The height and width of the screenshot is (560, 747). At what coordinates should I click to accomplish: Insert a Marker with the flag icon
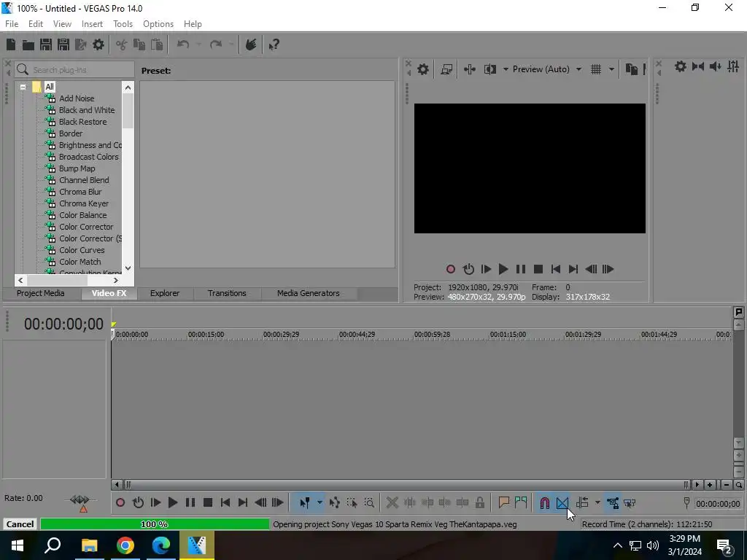pos(503,503)
